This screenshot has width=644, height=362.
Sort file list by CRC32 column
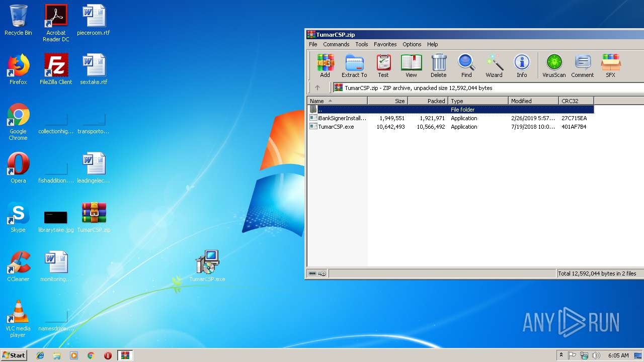click(577, 101)
